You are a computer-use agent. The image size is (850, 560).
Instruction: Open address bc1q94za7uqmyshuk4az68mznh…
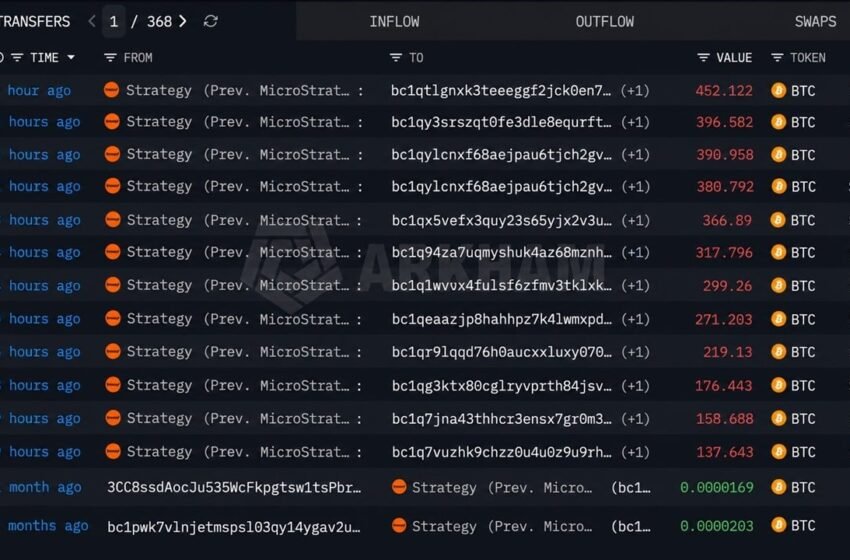(501, 253)
